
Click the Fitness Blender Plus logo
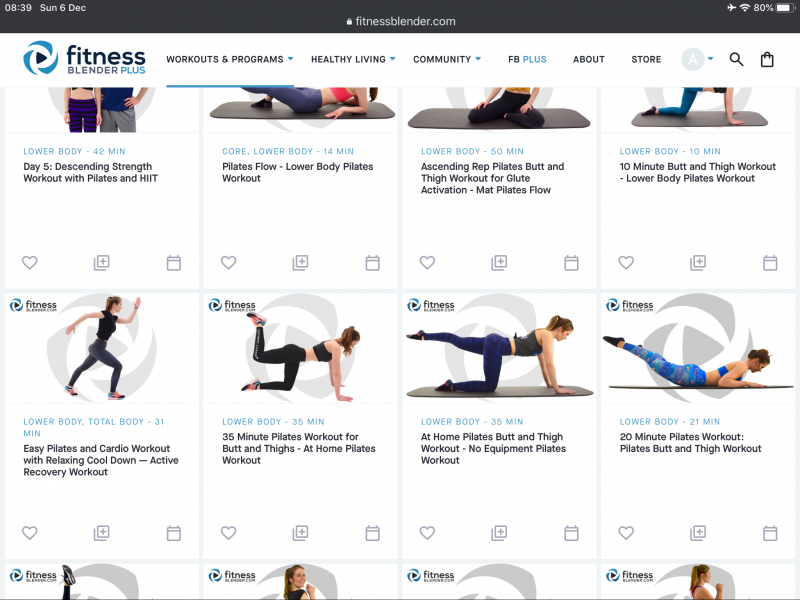pyautogui.click(x=84, y=58)
